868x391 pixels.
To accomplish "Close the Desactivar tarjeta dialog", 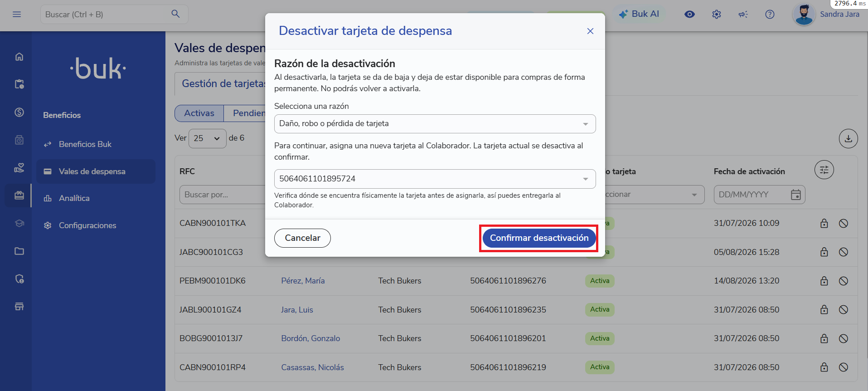I will coord(590,31).
